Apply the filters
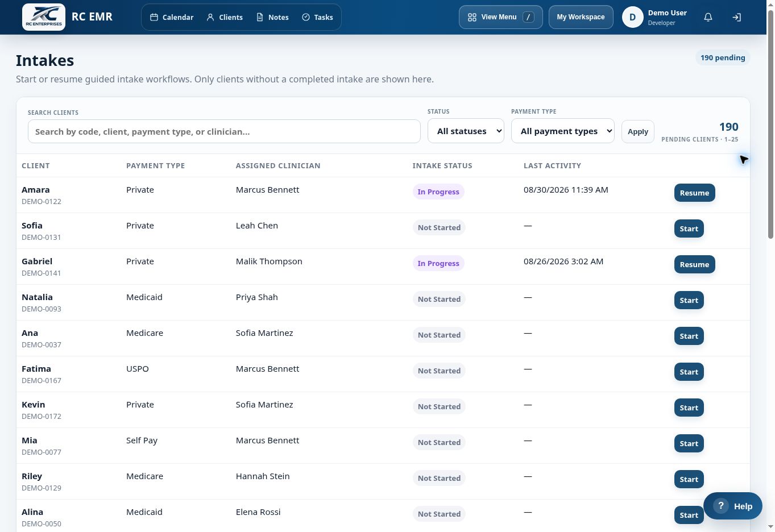The height and width of the screenshot is (532, 775). tap(637, 131)
